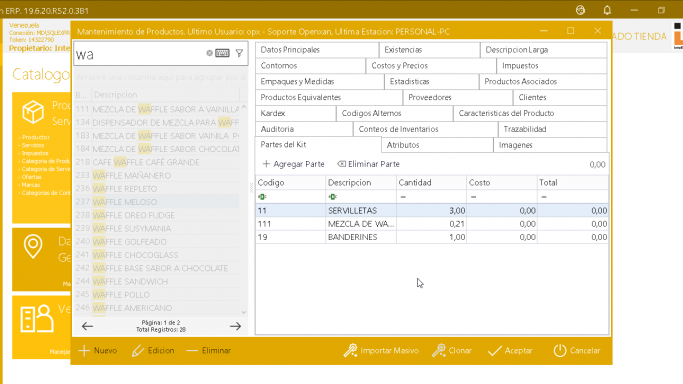Screen dimensions: 683x384
Task: Open the on-screen keyboard icon
Action: (222, 53)
